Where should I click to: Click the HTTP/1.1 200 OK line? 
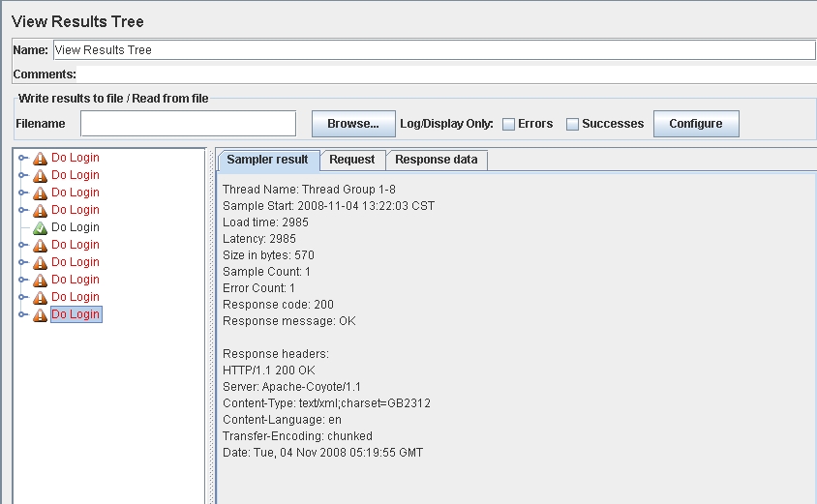[x=269, y=371]
